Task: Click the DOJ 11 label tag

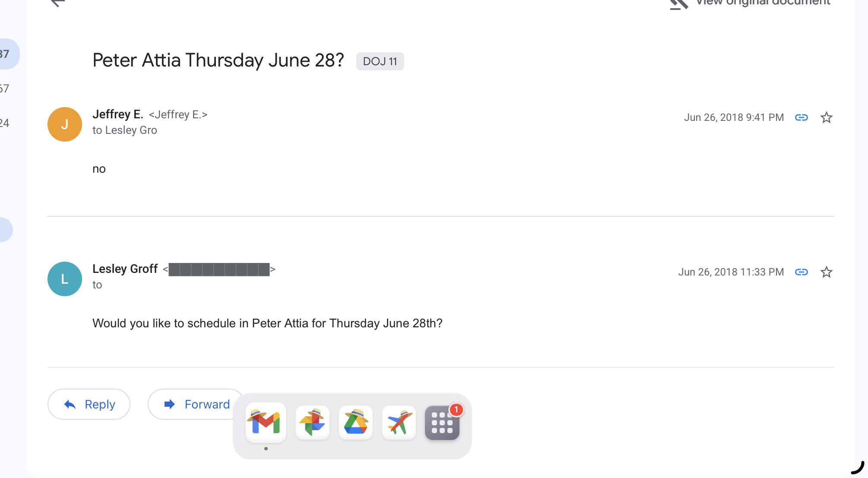Action: pos(380,61)
